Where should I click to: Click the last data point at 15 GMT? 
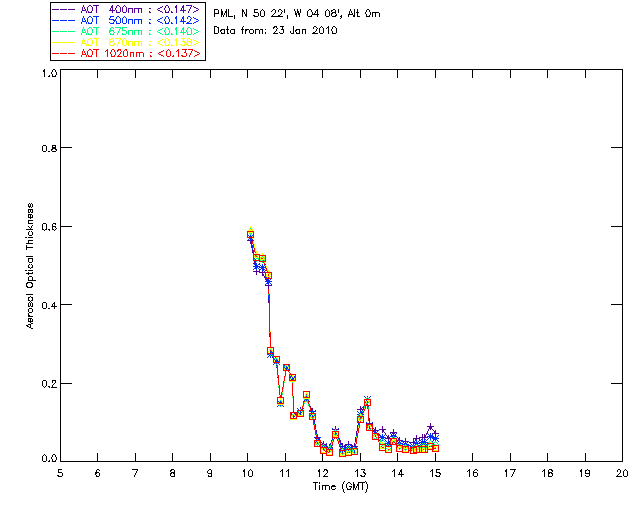coord(436,448)
